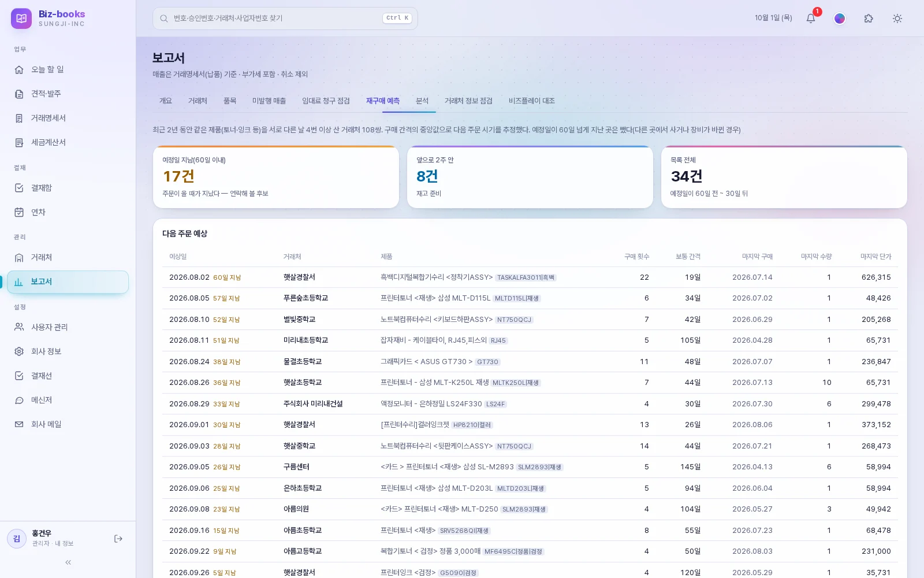Switch to the 개요 tab
Screen dimensions: 924x578
pos(166,101)
